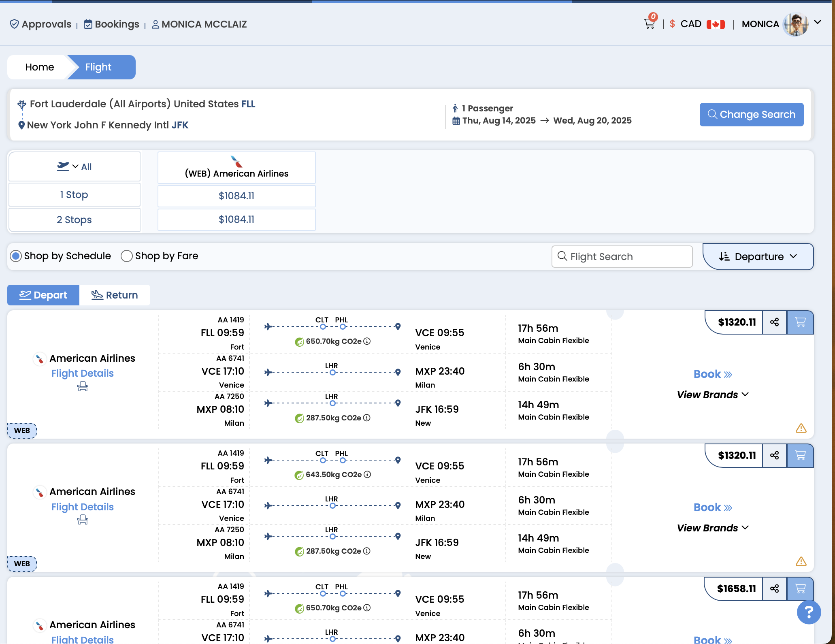The width and height of the screenshot is (835, 644).
Task: Click the Bookings calendar icon
Action: (x=88, y=24)
